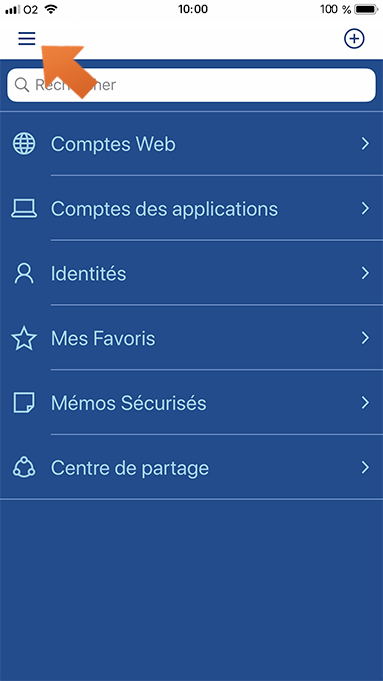Click the star icon for Mes Favoris
383x681 pixels.
pyautogui.click(x=24, y=338)
